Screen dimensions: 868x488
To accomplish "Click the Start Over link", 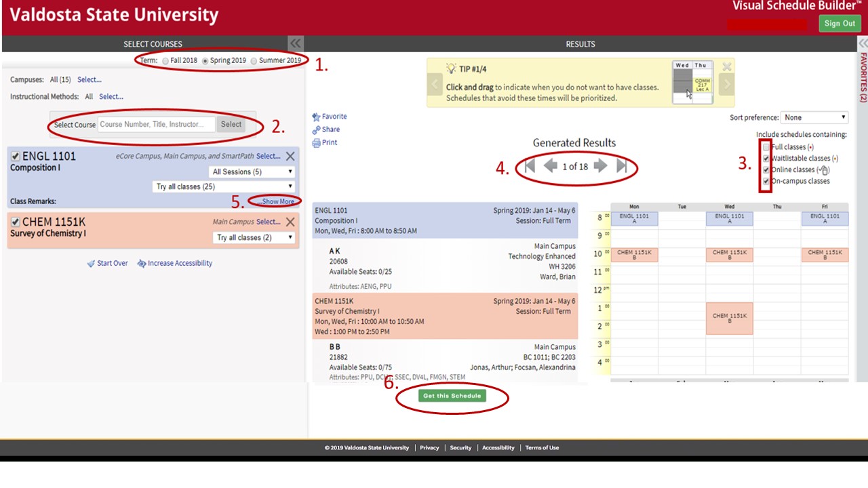I will [113, 264].
